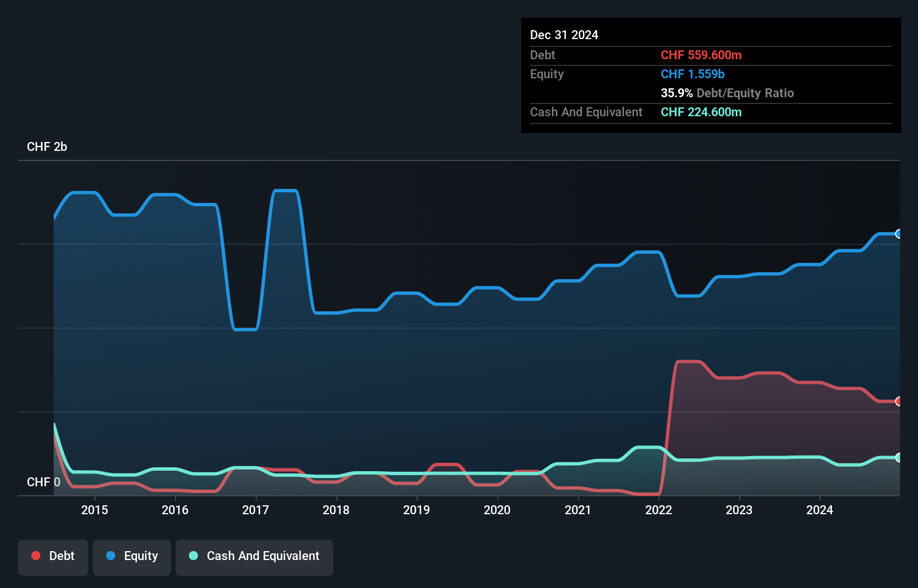The width and height of the screenshot is (918, 588).
Task: Click the teal Cash And Equivalent legend dot
Action: tap(193, 556)
